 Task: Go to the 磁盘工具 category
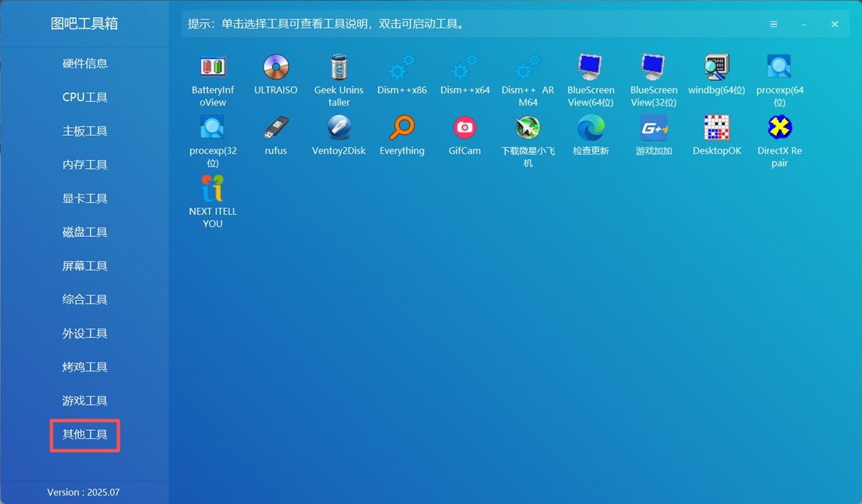[85, 232]
